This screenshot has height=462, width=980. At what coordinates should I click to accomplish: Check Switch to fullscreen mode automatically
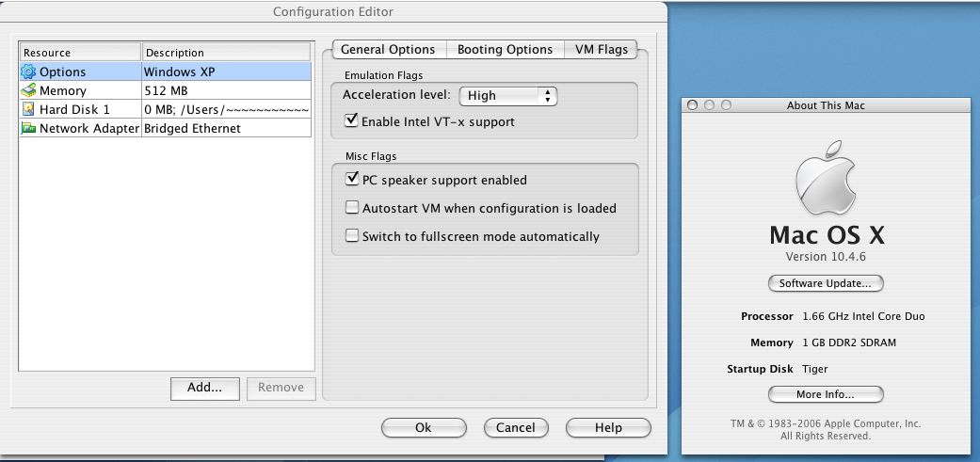point(352,236)
